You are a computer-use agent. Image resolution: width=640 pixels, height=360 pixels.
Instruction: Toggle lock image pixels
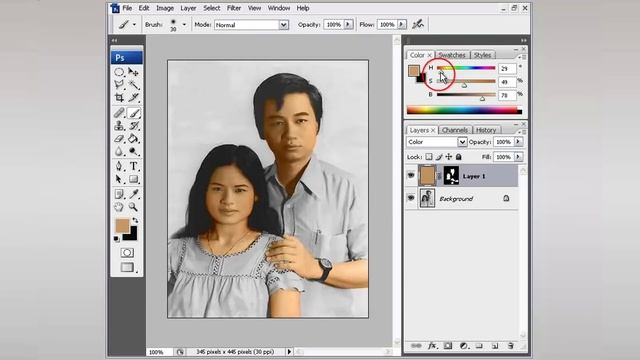439,157
